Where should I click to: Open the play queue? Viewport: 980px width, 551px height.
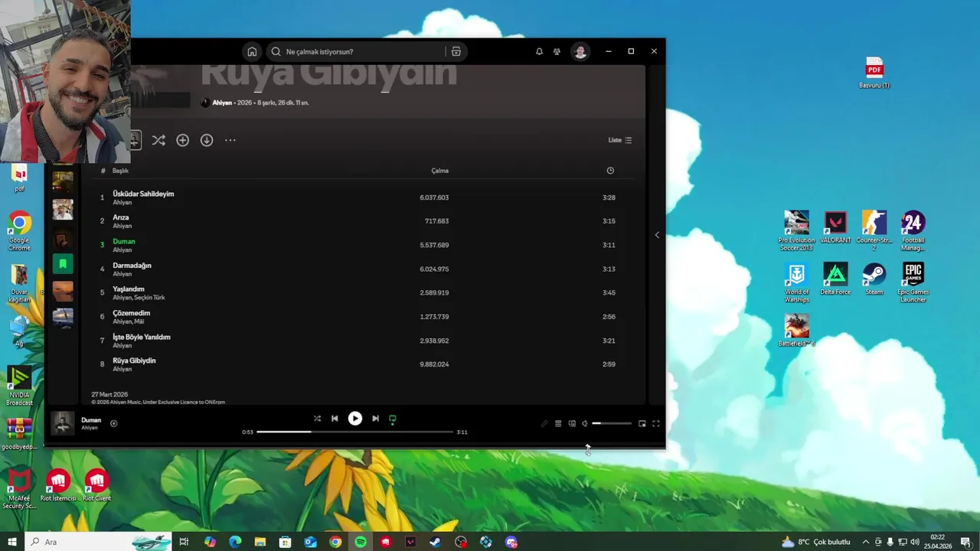coord(558,423)
